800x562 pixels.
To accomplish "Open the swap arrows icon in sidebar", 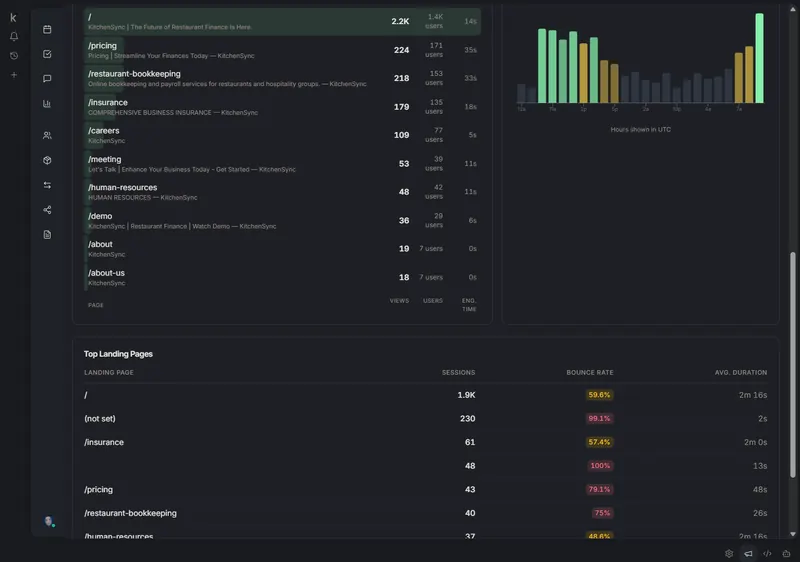I will pos(47,185).
